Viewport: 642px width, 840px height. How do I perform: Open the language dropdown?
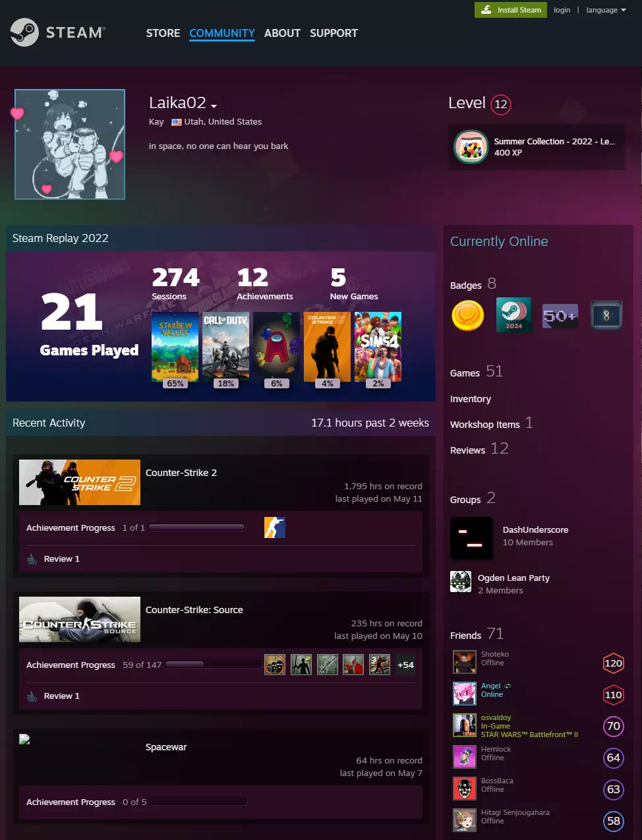(606, 10)
